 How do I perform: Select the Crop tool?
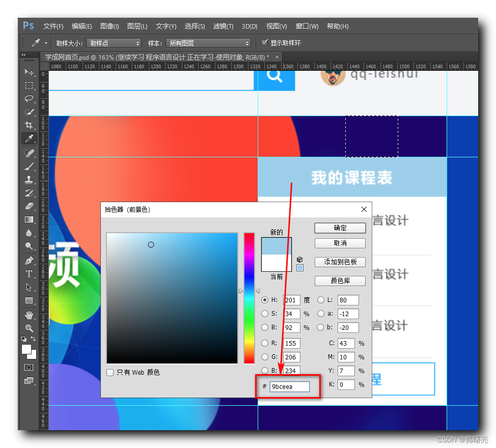(29, 125)
